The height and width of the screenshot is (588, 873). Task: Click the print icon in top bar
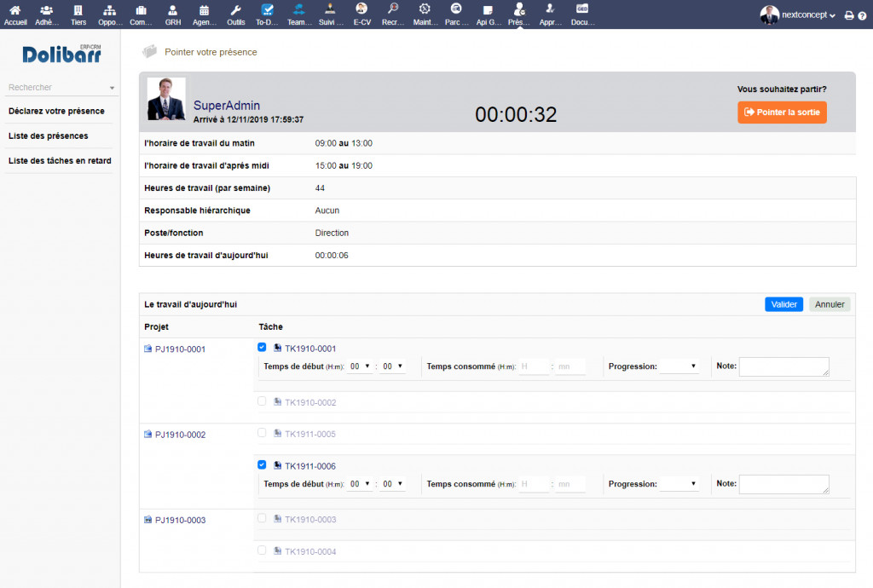point(849,15)
